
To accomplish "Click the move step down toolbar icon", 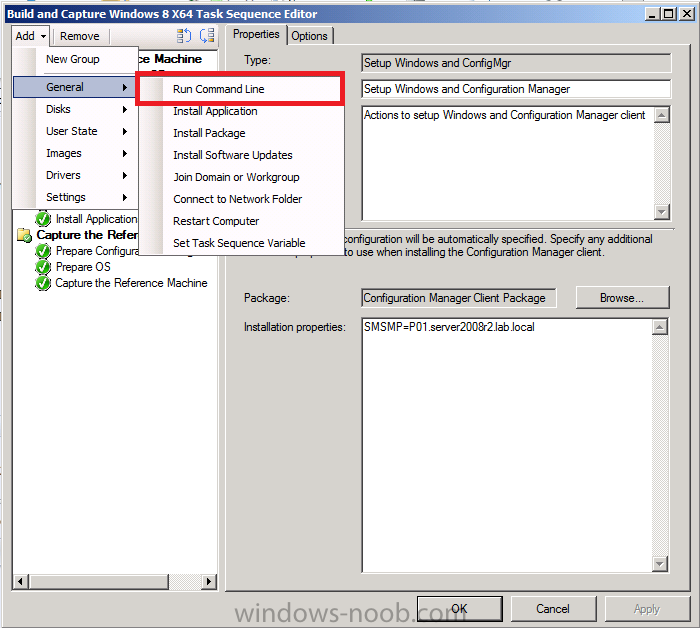I will [x=207, y=35].
